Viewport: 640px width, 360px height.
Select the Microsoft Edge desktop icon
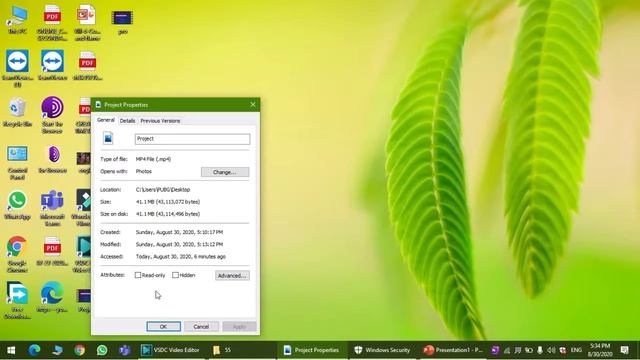tap(52, 296)
